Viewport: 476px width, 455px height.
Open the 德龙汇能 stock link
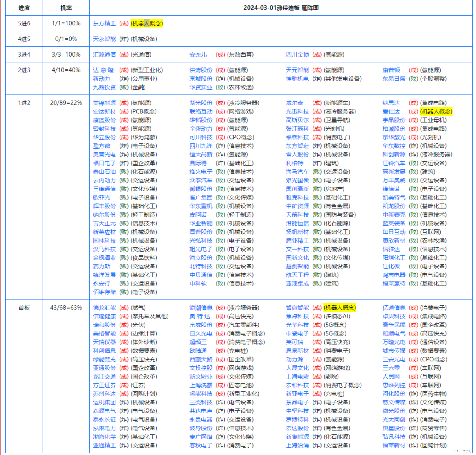pos(104,308)
